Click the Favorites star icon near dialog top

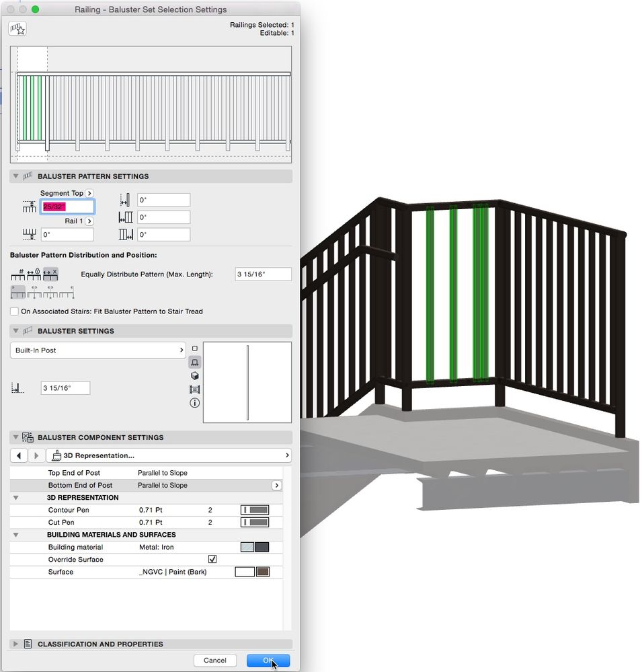pyautogui.click(x=17, y=28)
